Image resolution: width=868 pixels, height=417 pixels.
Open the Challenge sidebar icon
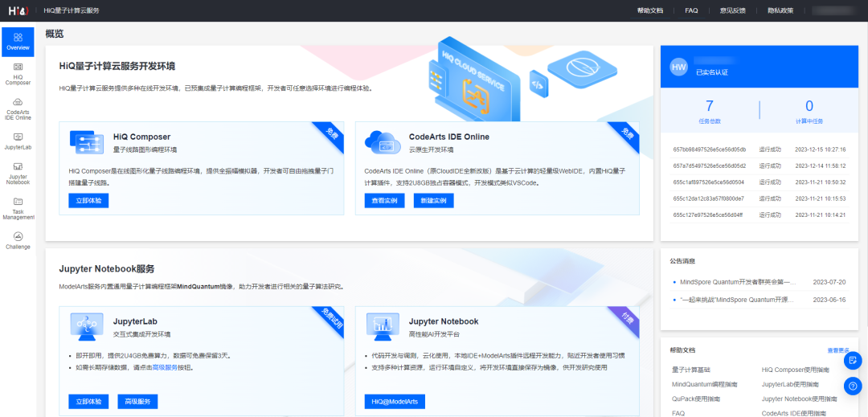point(18,240)
